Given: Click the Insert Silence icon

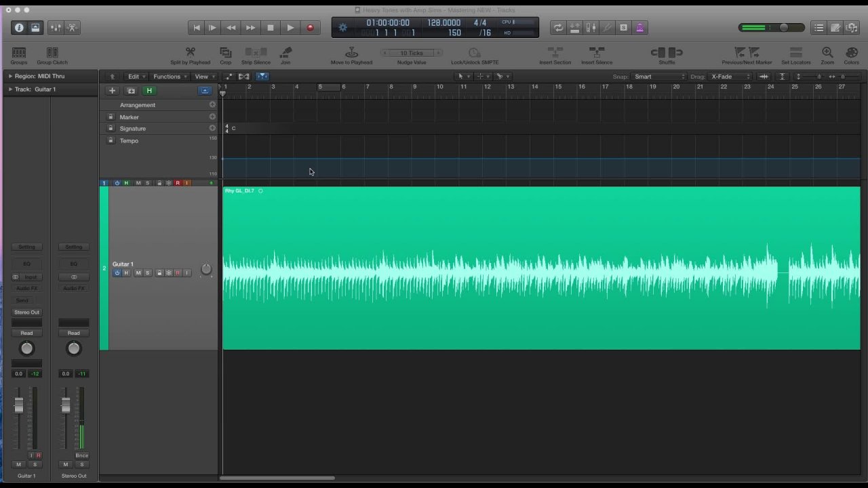Looking at the screenshot, I should click(x=597, y=52).
